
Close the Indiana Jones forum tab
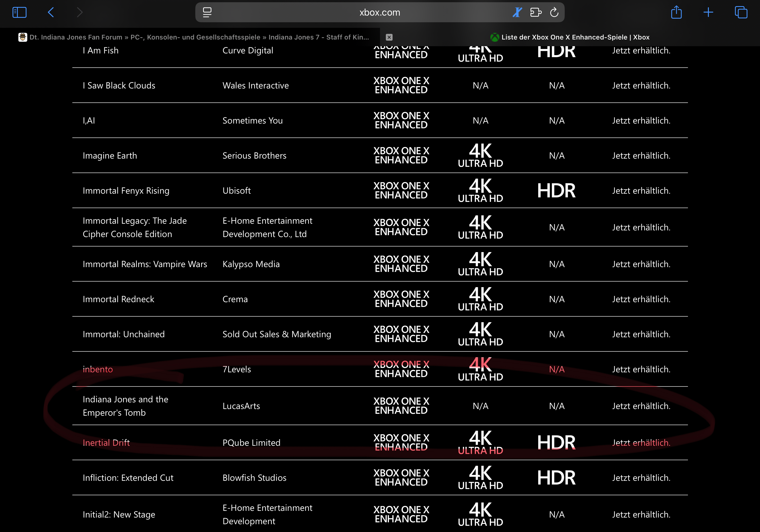pyautogui.click(x=389, y=37)
